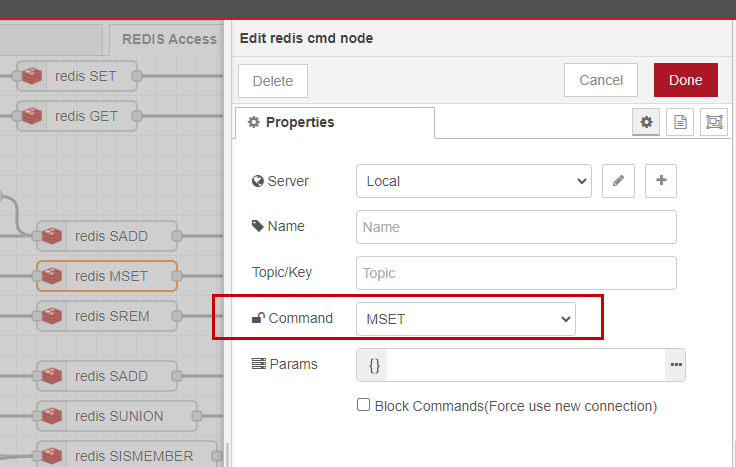This screenshot has width=736, height=467.
Task: Select the redis GET node
Action: pyautogui.click(x=77, y=116)
